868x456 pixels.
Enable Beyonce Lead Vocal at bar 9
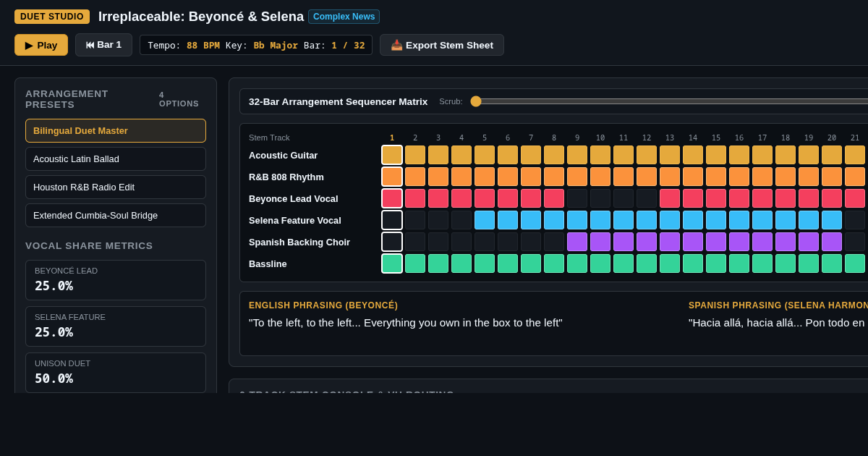[577, 198]
